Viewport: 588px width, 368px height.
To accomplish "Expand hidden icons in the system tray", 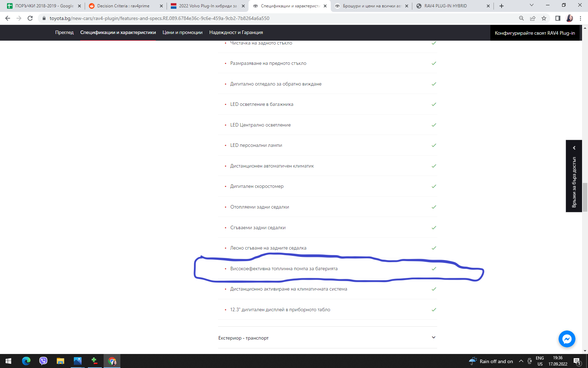I will pyautogui.click(x=520, y=361).
